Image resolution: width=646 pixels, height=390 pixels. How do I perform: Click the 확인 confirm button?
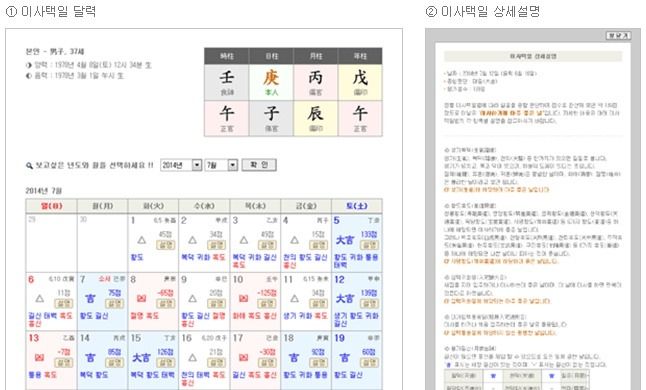[x=259, y=165]
